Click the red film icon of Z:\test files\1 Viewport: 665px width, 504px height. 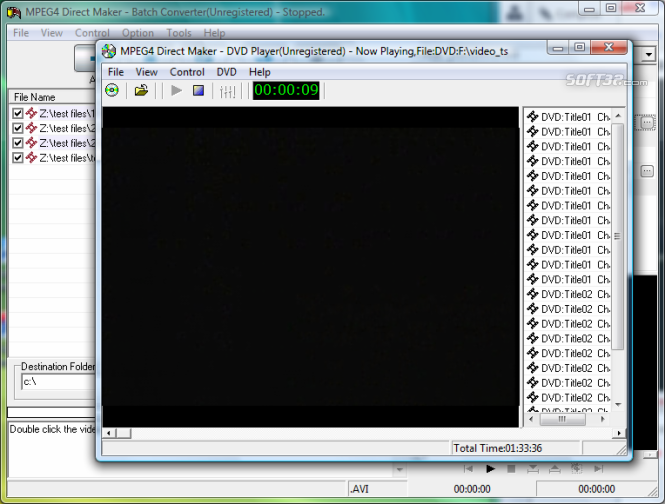(31, 113)
